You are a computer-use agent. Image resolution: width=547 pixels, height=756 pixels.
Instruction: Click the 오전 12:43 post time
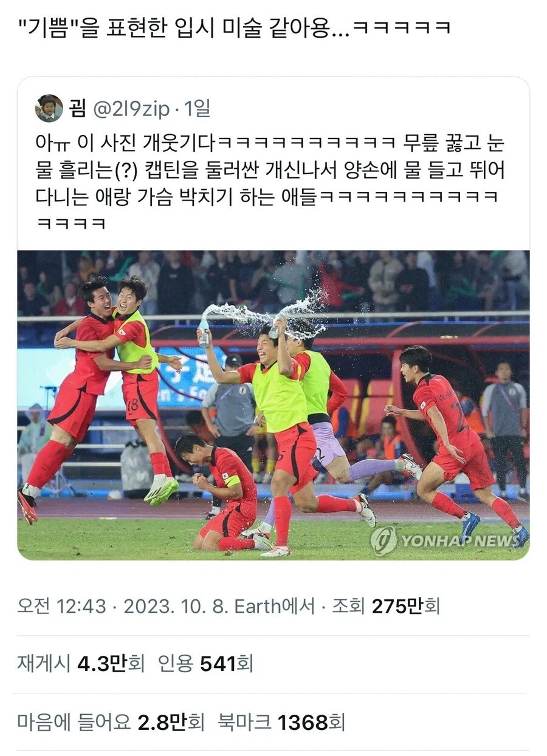(x=61, y=606)
